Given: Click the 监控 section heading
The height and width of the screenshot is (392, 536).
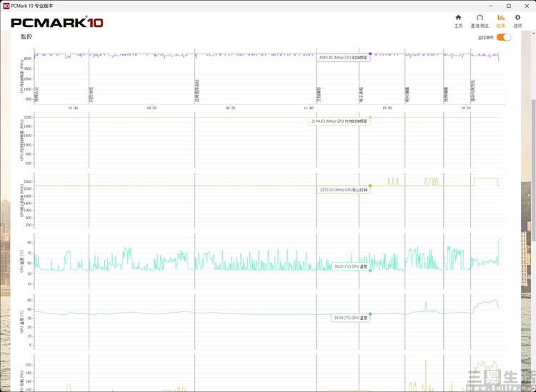Looking at the screenshot, I should [26, 36].
